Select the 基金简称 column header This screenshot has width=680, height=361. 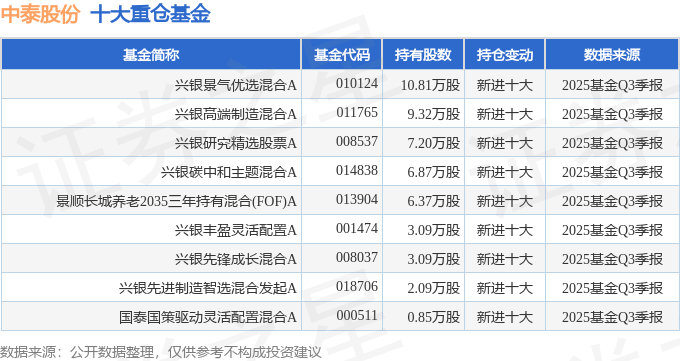coord(151,55)
